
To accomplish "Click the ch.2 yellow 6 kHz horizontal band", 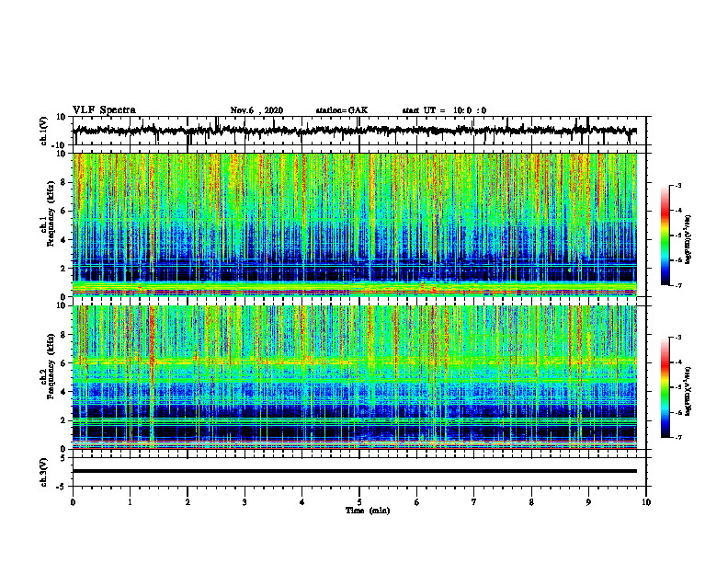I will tap(355, 362).
